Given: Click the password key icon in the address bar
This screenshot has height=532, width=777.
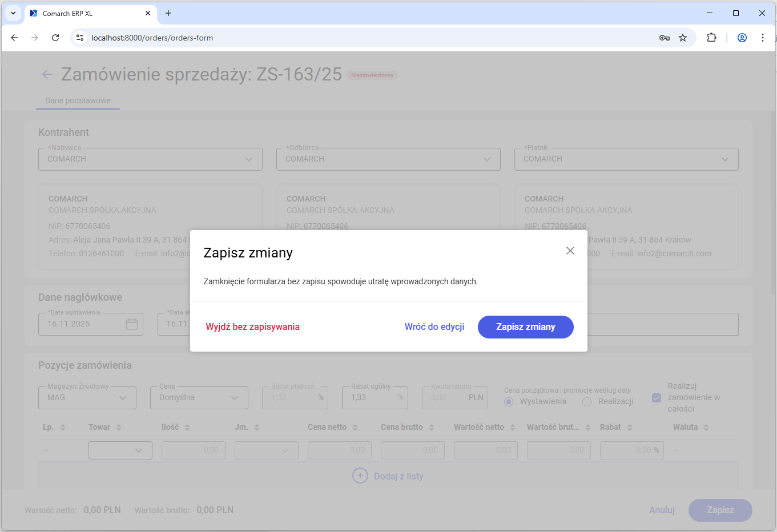Looking at the screenshot, I should 664,38.
